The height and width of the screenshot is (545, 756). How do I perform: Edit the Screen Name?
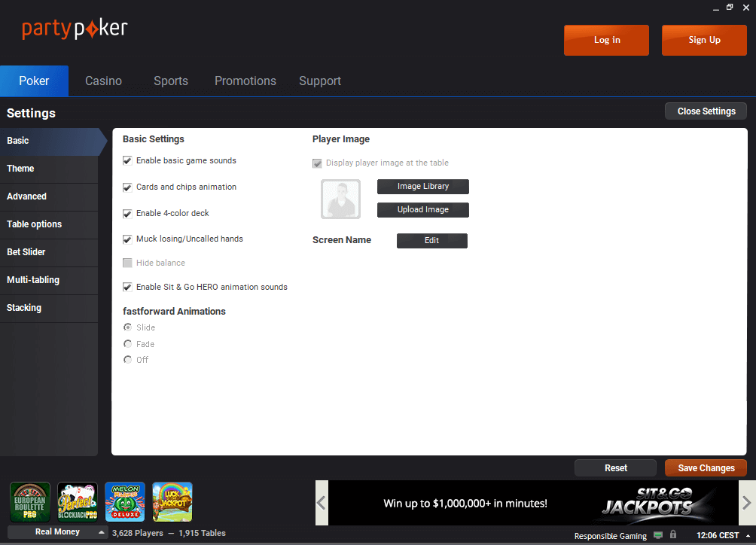pyautogui.click(x=432, y=240)
